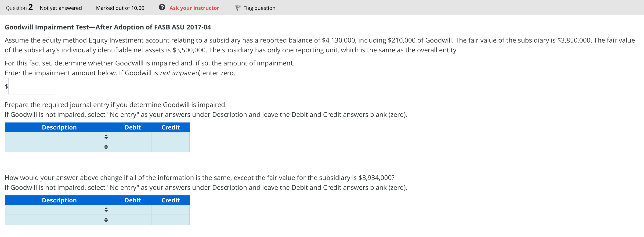The height and width of the screenshot is (237, 644).
Task: Click the dropdown arrow in first journal entry row
Action: pyautogui.click(x=106, y=137)
